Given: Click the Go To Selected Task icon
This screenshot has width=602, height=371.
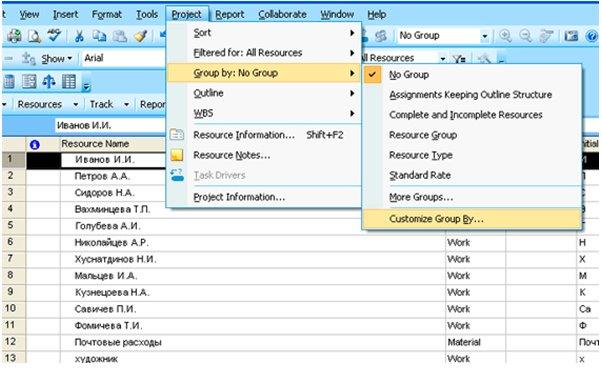Looking at the screenshot, I should point(546,36).
